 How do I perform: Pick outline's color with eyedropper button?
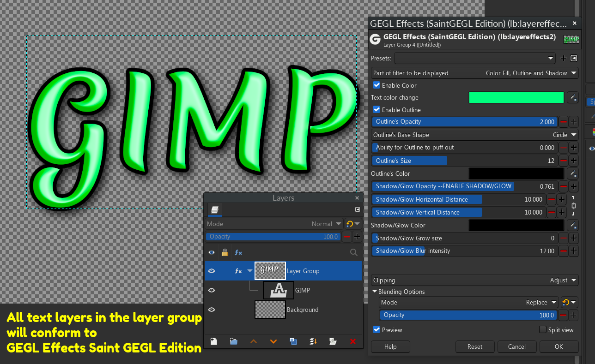(573, 173)
